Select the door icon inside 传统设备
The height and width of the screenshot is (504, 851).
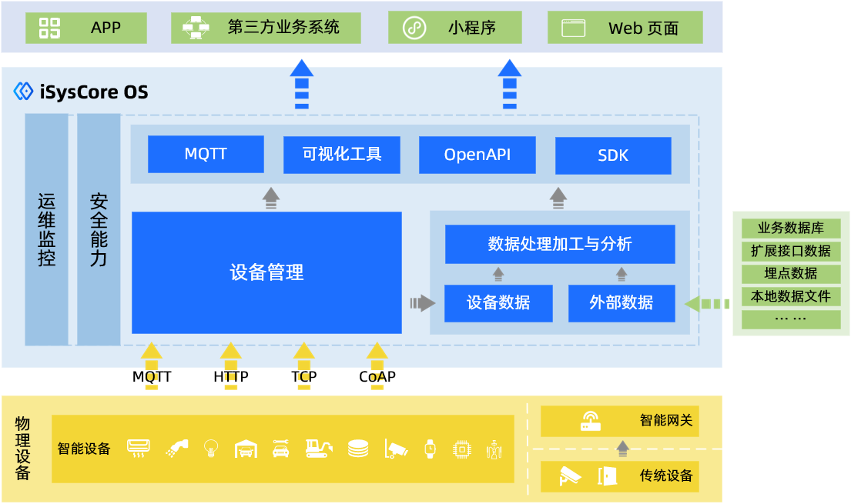(608, 476)
